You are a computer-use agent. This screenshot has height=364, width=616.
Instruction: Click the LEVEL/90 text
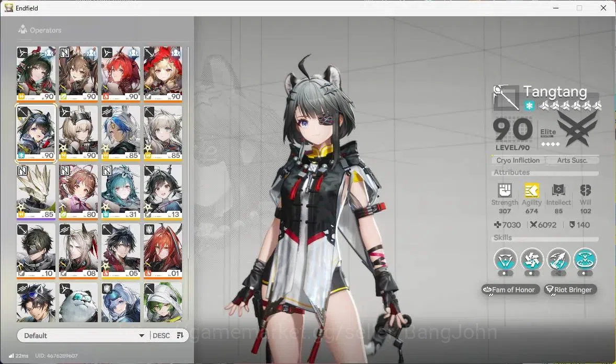pyautogui.click(x=512, y=148)
